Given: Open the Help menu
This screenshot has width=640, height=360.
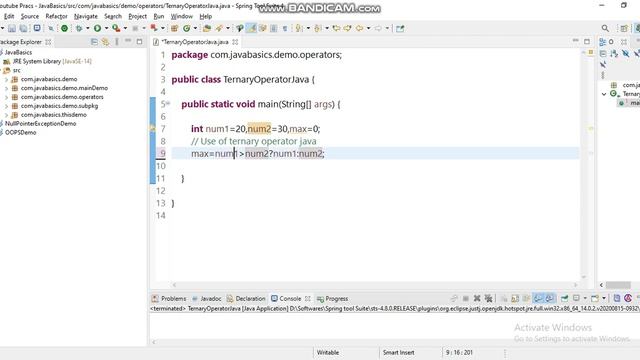Looking at the screenshot, I should (x=206, y=16).
